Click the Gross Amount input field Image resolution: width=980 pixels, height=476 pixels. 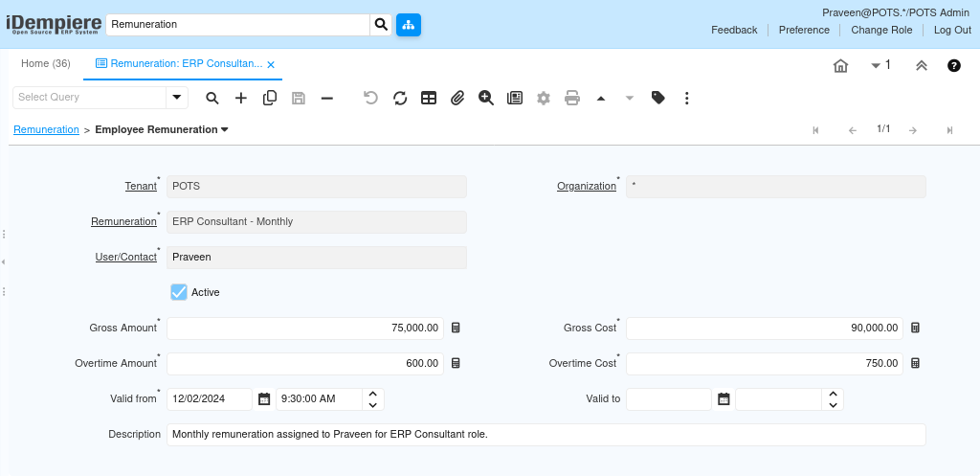click(305, 329)
